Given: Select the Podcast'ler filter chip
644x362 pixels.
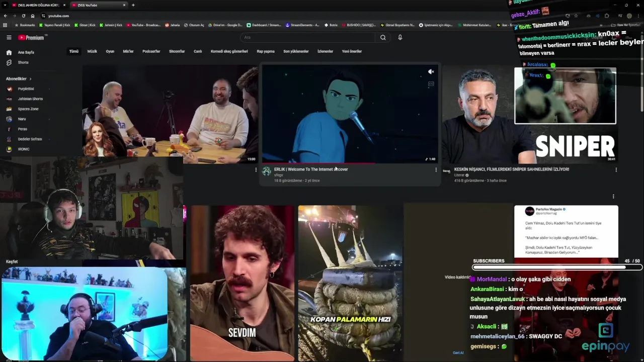Looking at the screenshot, I should click(151, 51).
